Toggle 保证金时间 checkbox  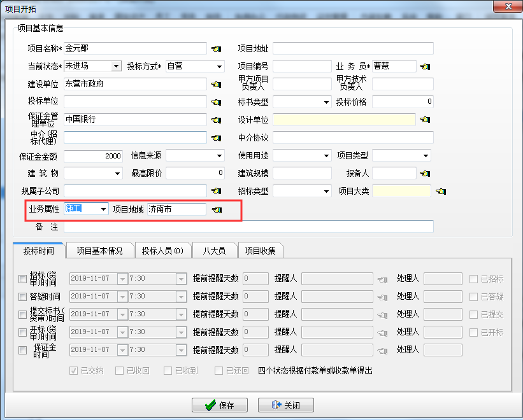(22, 350)
